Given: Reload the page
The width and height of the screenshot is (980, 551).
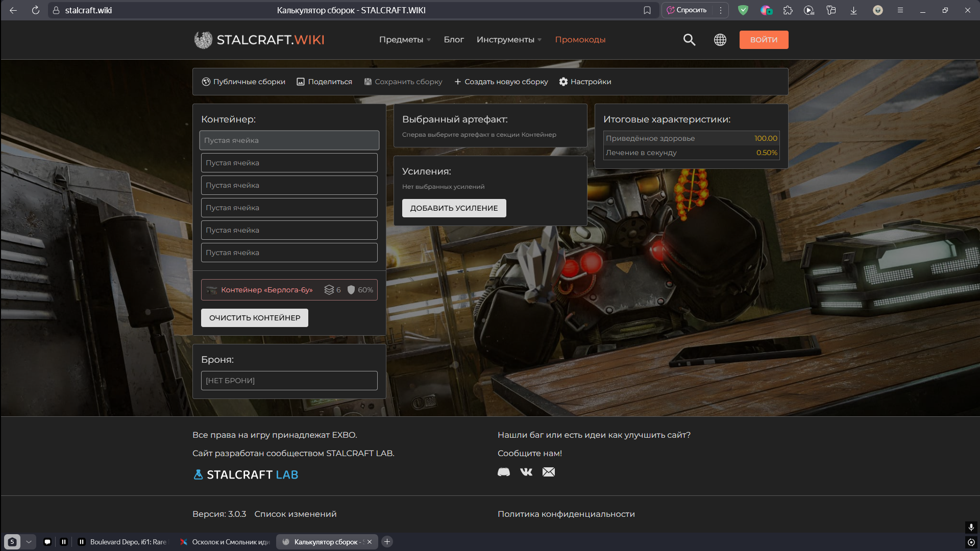Looking at the screenshot, I should click(x=36, y=10).
